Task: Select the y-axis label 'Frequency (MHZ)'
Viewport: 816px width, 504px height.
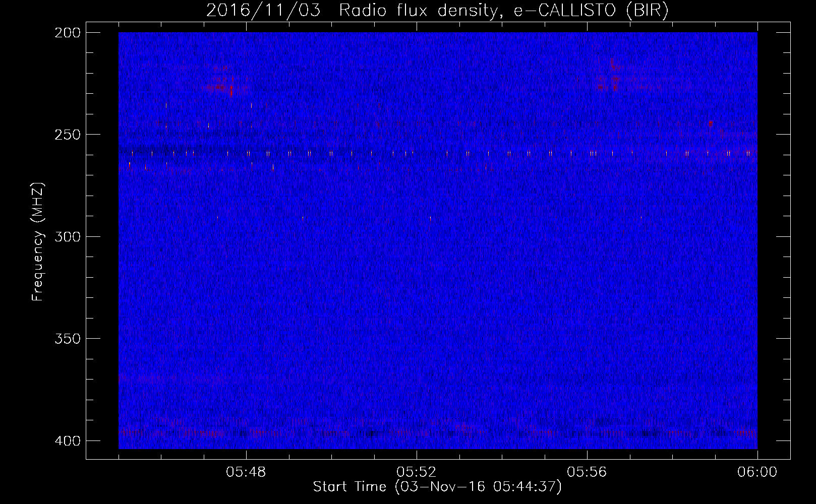Action: click(38, 241)
